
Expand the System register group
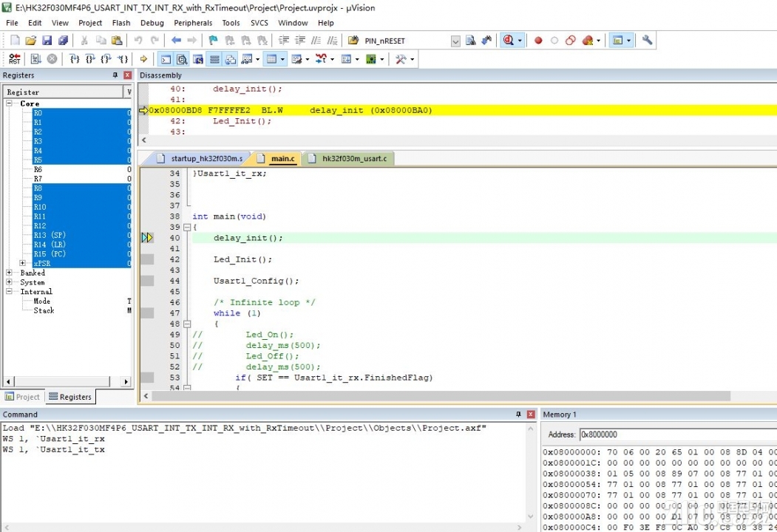(x=9, y=282)
